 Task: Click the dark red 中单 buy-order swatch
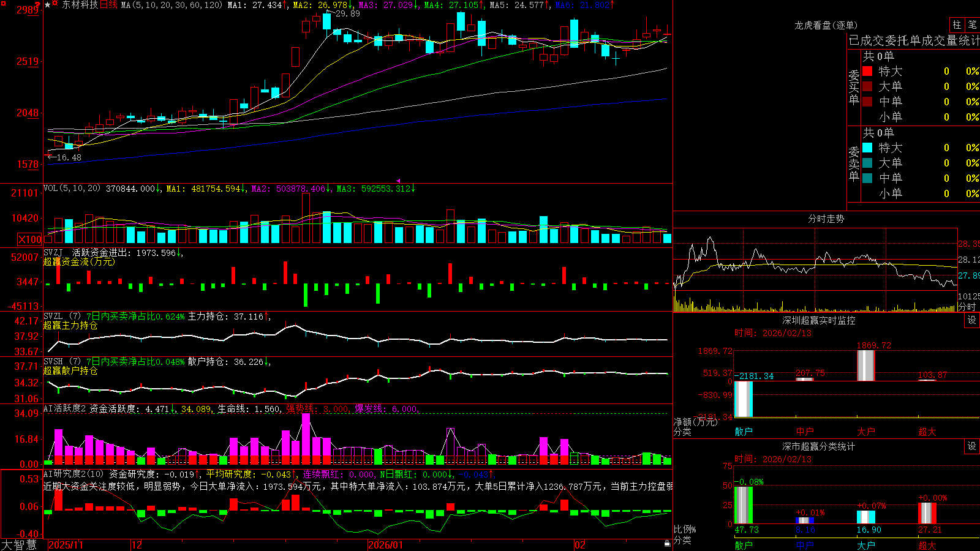(867, 102)
